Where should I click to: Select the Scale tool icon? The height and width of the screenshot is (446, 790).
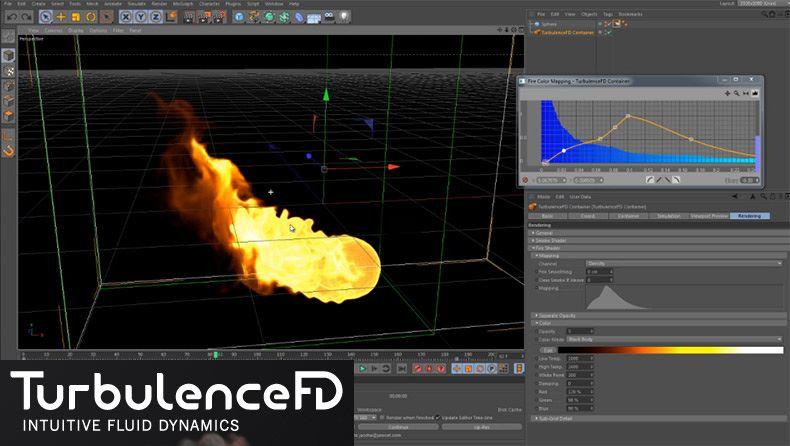point(76,17)
